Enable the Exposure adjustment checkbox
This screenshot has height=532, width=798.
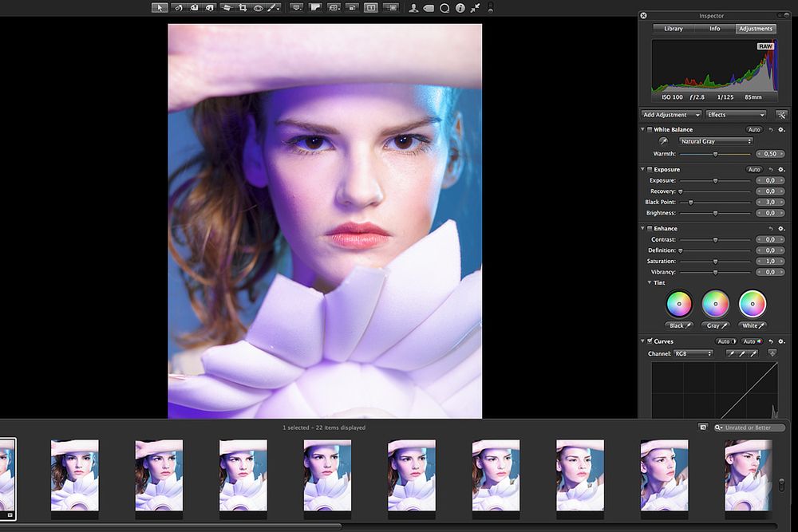pyautogui.click(x=650, y=169)
